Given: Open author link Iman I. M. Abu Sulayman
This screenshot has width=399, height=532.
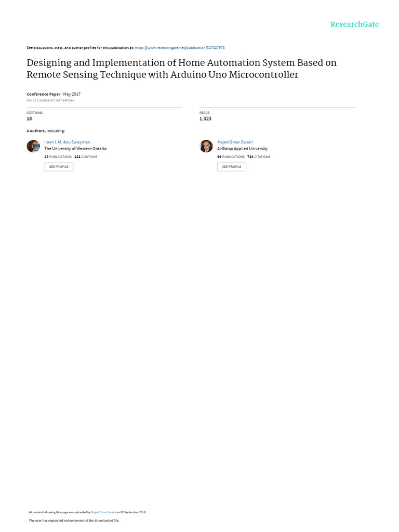Looking at the screenshot, I should 67,142.
